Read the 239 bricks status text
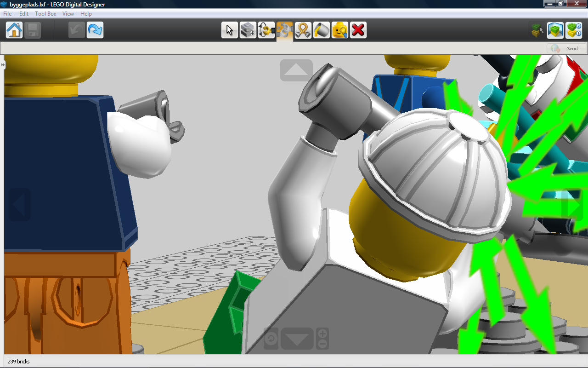 pyautogui.click(x=18, y=362)
